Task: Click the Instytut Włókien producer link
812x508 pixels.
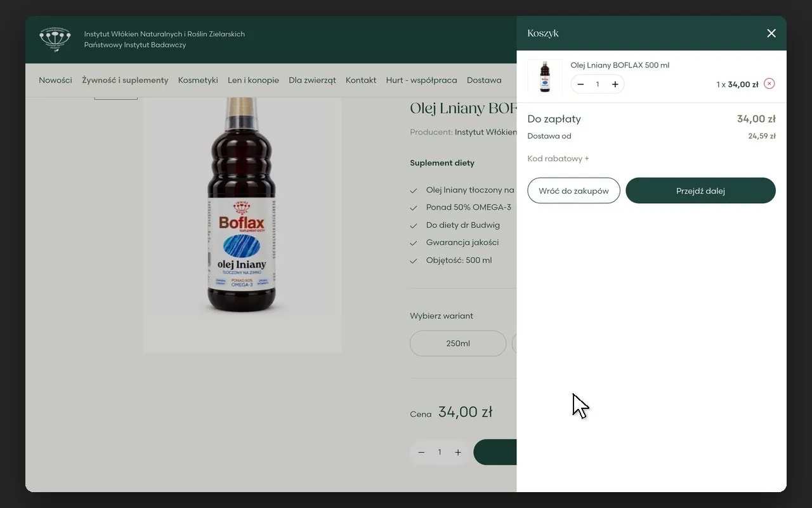Action: (x=485, y=132)
